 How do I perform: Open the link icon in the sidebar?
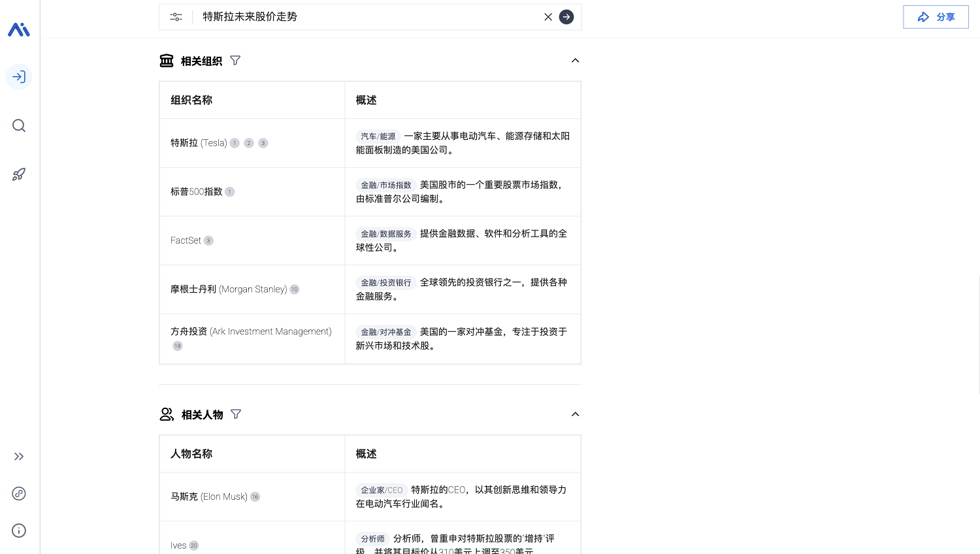(x=19, y=494)
